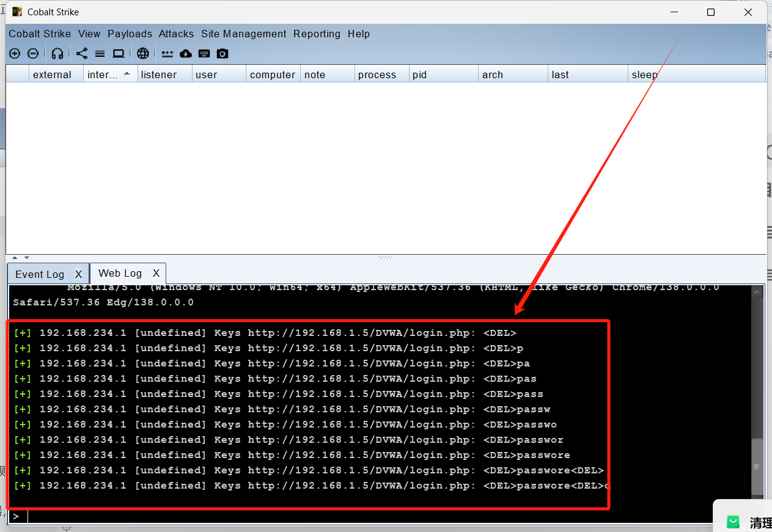The height and width of the screenshot is (532, 772).
Task: Click the Cobalt Strike title bar app icon
Action: pyautogui.click(x=17, y=12)
